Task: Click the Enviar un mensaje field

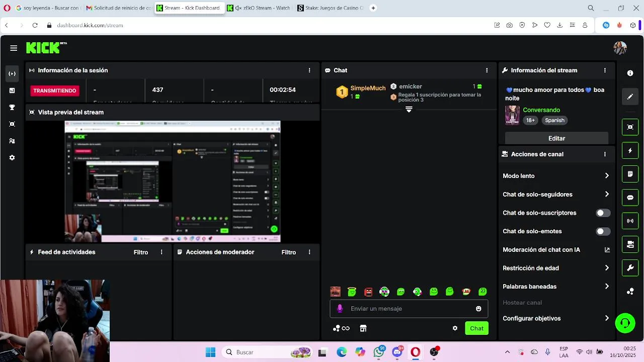Action: (409, 309)
